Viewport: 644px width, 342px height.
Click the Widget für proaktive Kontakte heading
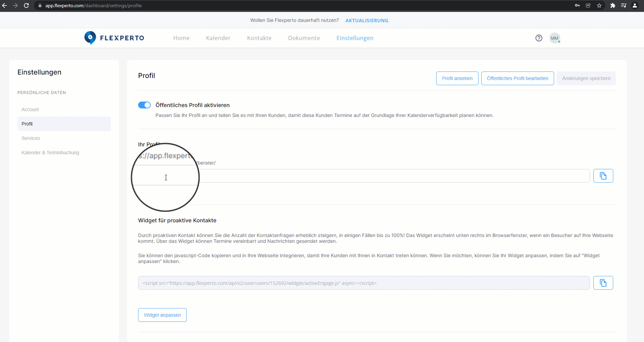click(177, 220)
